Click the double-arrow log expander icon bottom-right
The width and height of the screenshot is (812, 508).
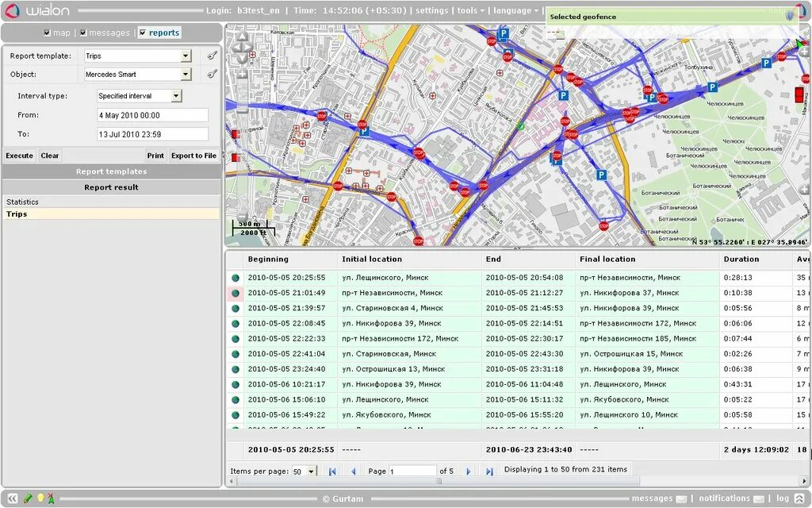point(800,498)
